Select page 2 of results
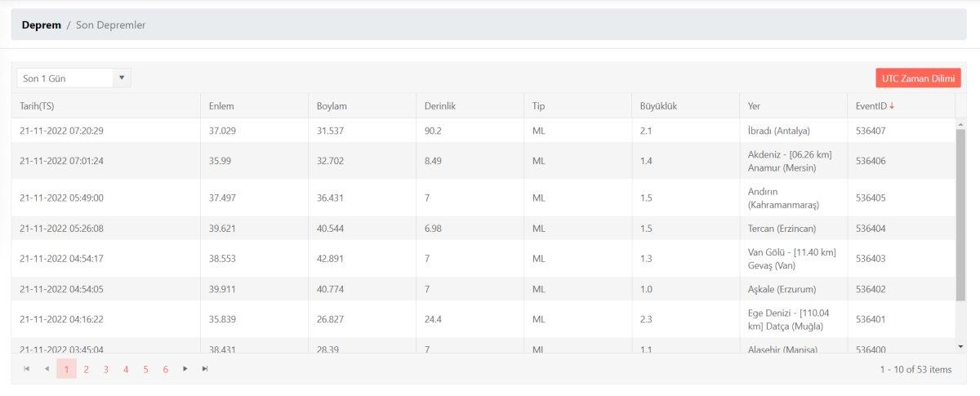The height and width of the screenshot is (396, 980). point(87,369)
